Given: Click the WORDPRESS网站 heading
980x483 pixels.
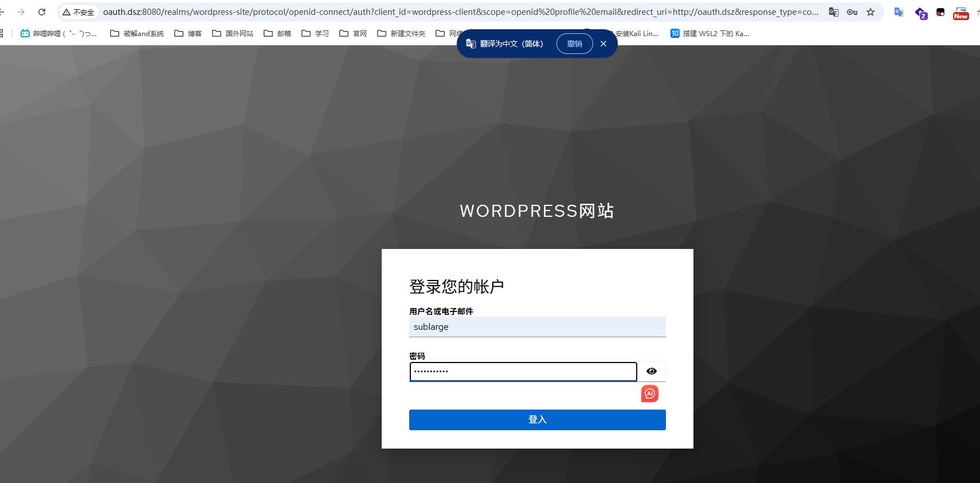Looking at the screenshot, I should point(537,211).
